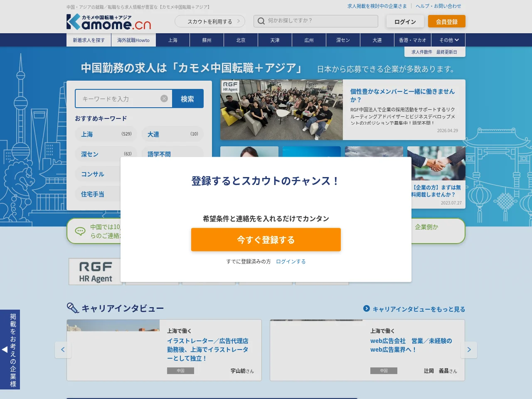
Task: Click the orange 会員登録 button
Action: tap(447, 22)
